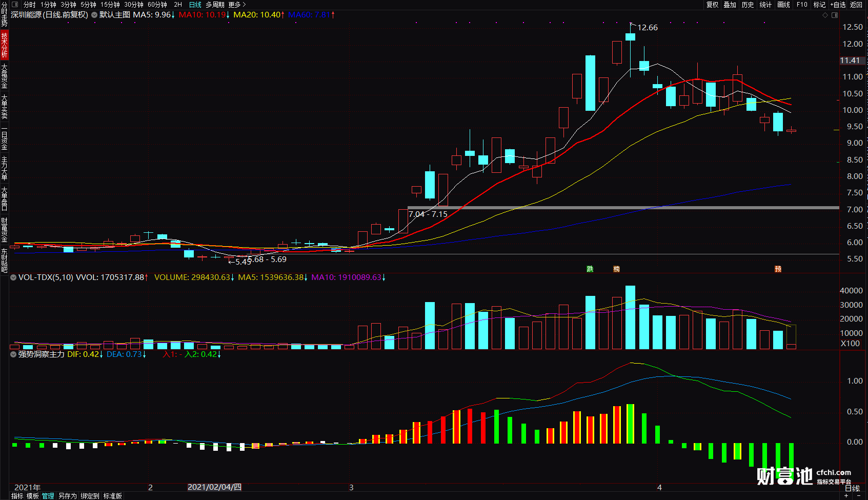Screen dimensions: 868x500
Task: Open the 统计 statistics button
Action: [765, 5]
